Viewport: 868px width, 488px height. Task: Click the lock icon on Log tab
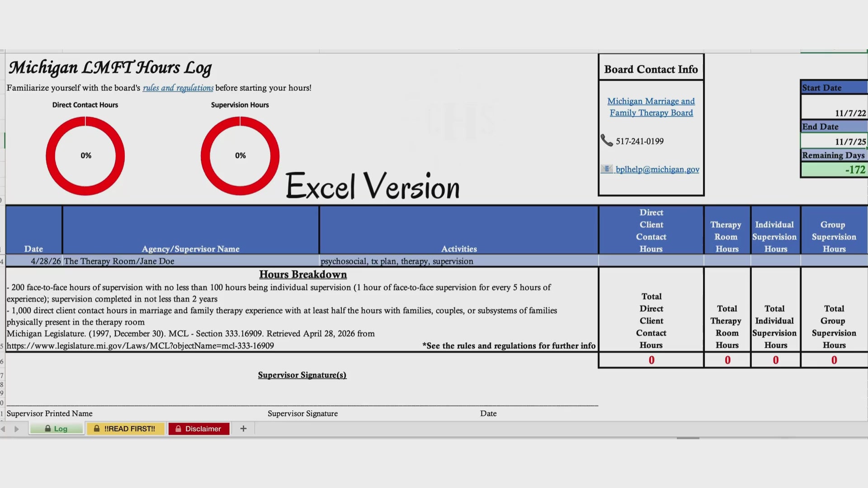click(47, 428)
